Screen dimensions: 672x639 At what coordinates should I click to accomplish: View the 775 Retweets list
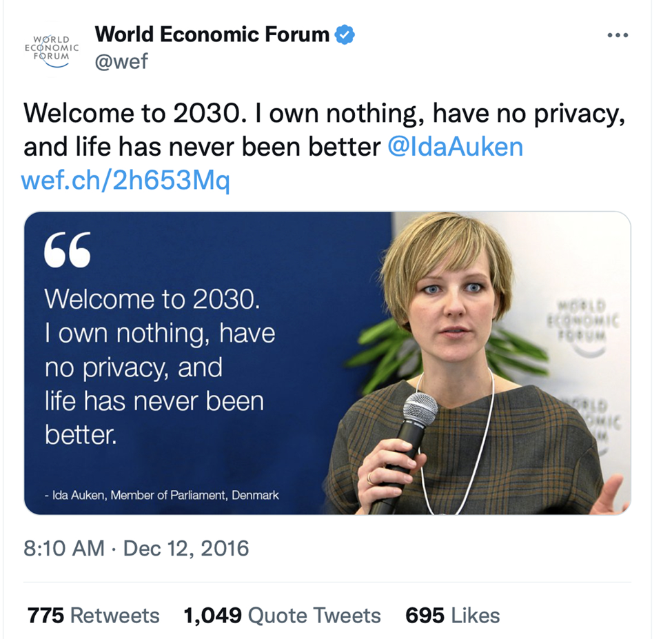point(93,615)
